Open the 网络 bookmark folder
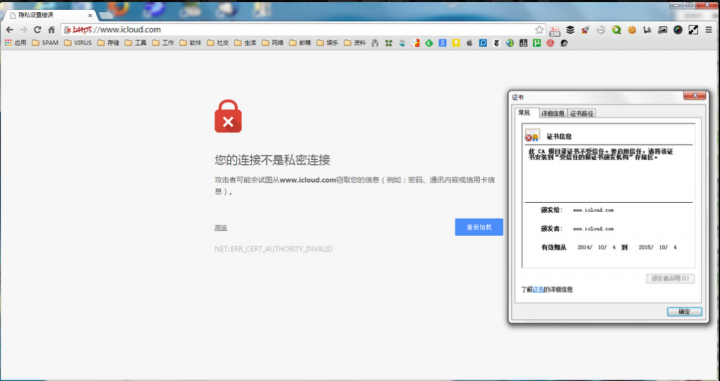The height and width of the screenshot is (381, 720). pos(273,43)
